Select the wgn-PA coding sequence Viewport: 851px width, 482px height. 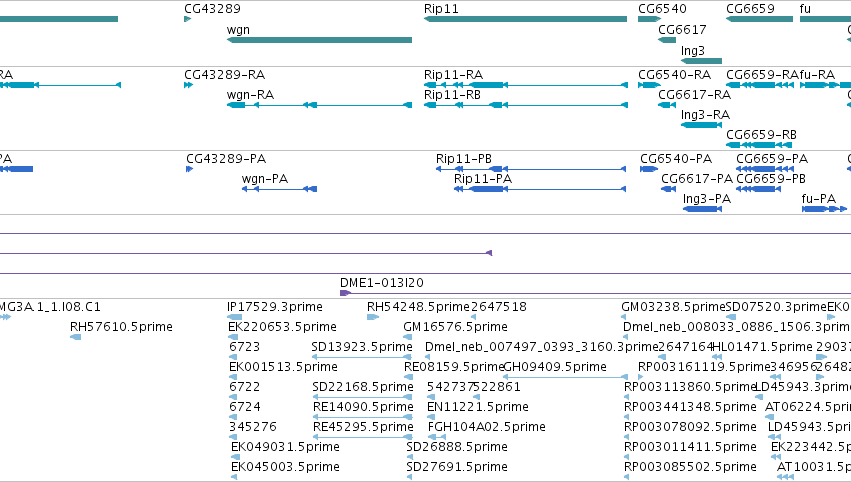280,189
